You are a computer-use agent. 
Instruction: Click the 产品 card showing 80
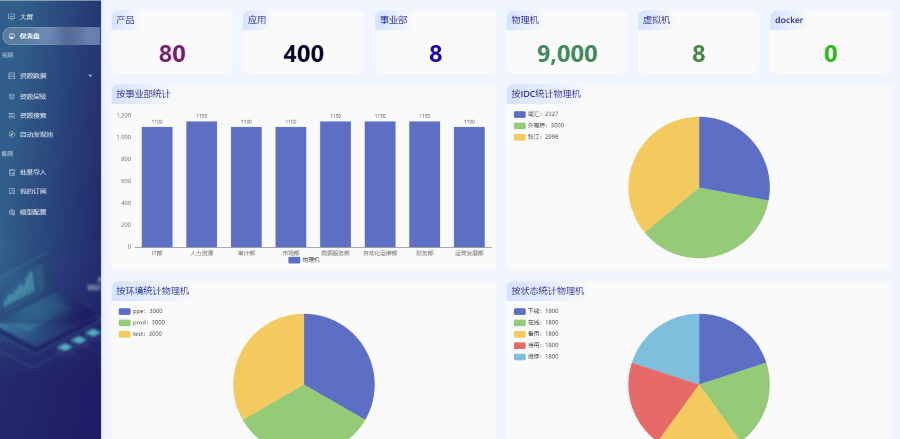[171, 43]
